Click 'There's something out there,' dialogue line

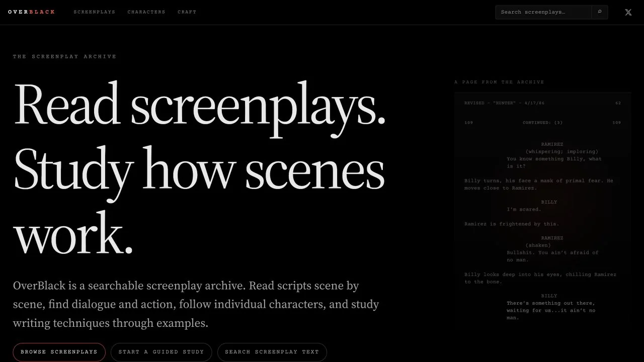coord(551,303)
